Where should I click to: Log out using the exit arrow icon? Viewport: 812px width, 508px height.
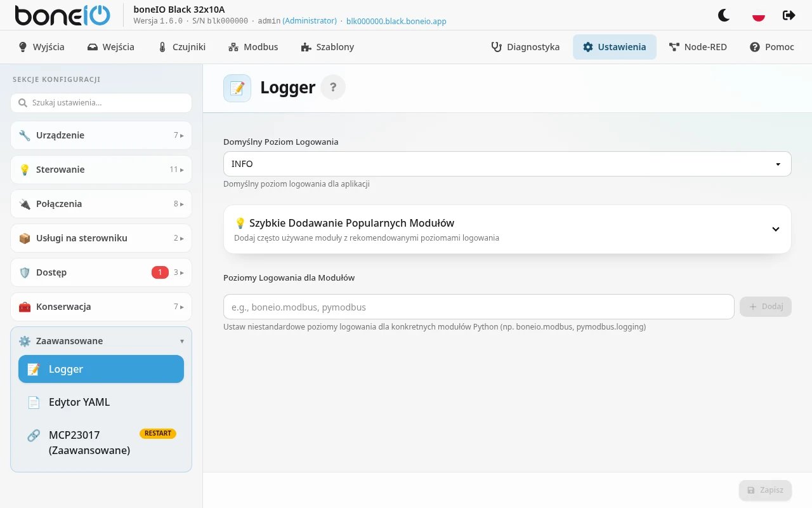point(789,15)
